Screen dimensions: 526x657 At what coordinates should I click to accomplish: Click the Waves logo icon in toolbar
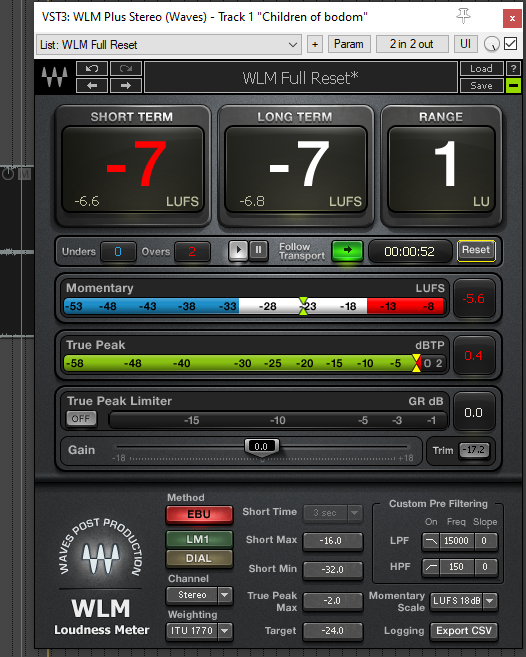[x=54, y=77]
